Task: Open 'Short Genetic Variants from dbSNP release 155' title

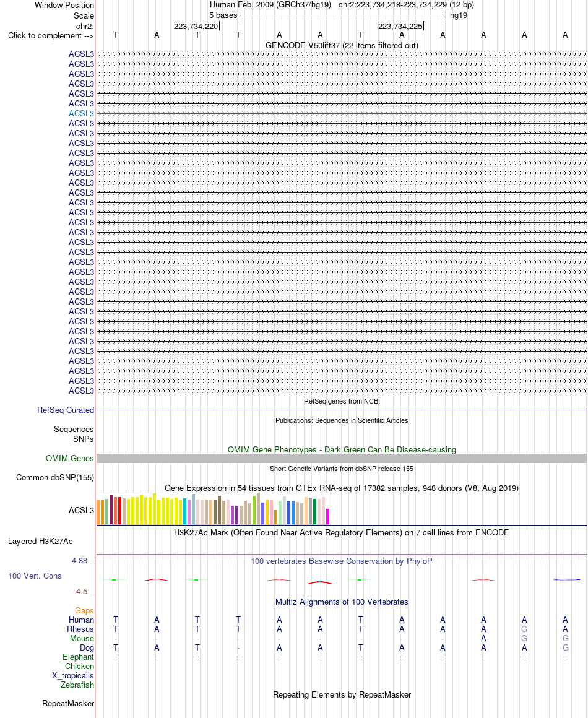Action: [342, 469]
